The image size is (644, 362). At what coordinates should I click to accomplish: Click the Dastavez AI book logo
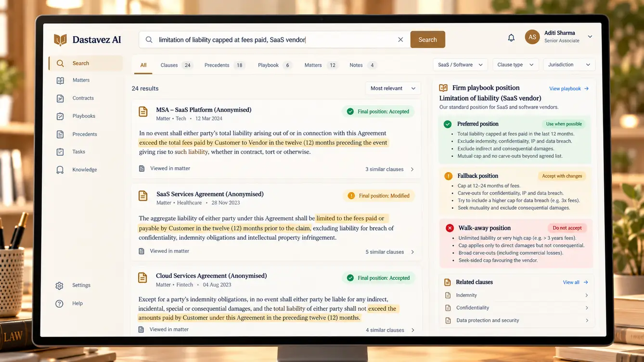[60, 39]
